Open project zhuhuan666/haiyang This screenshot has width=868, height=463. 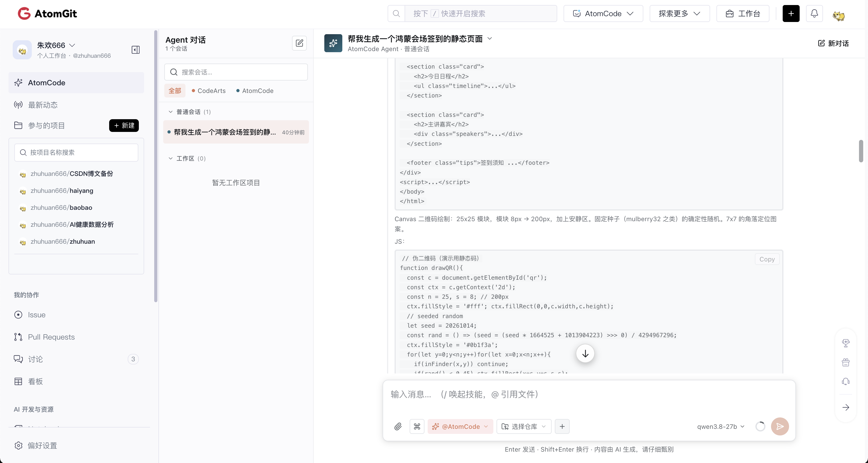coord(62,191)
